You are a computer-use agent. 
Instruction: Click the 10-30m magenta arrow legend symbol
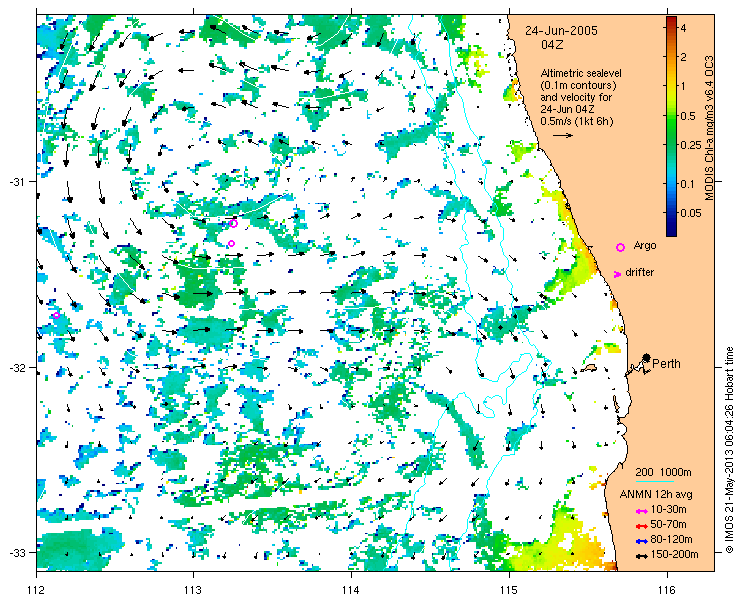tap(641, 511)
